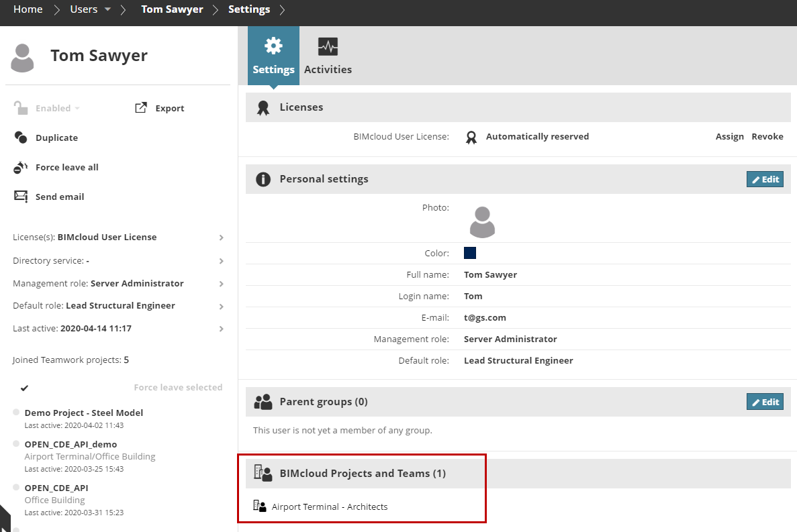797x532 pixels.
Task: Edit the Personal settings section
Action: [765, 179]
